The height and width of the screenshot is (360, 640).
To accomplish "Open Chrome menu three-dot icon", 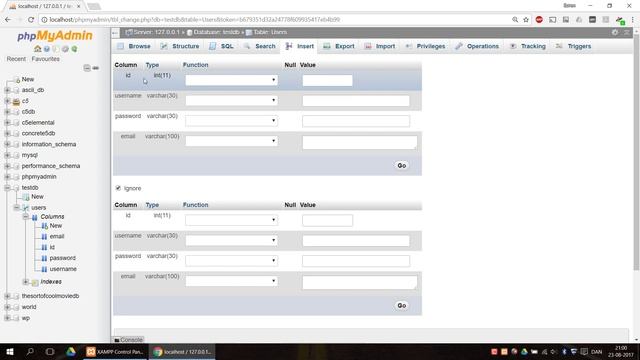I will (x=633, y=20).
